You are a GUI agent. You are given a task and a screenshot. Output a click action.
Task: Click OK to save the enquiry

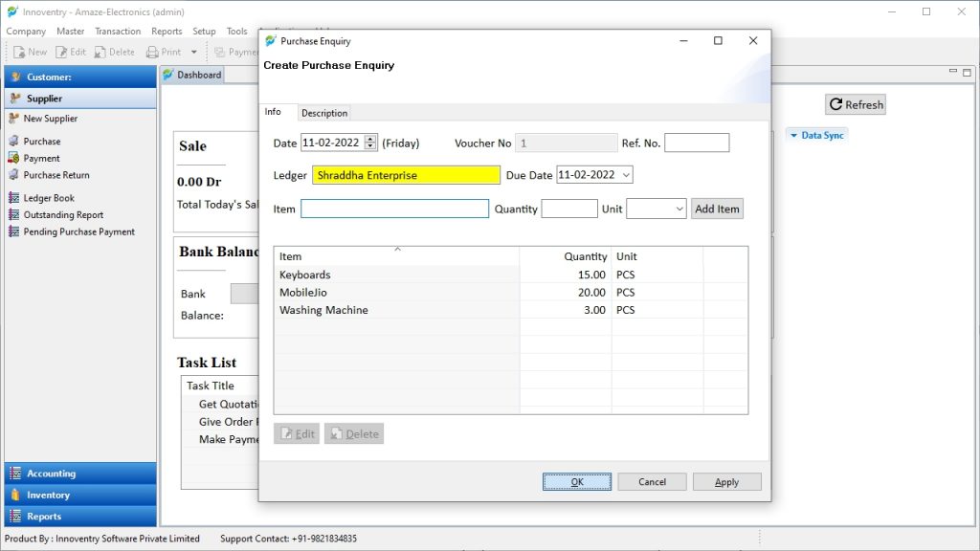coord(577,482)
